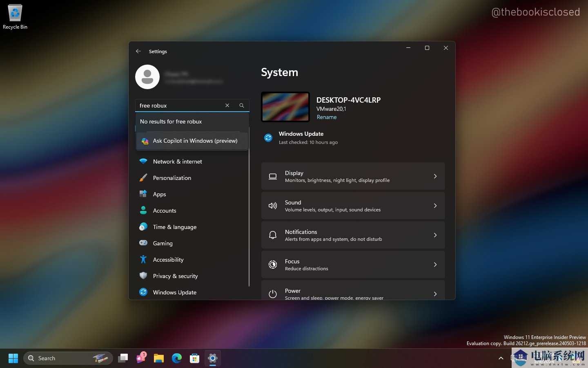The height and width of the screenshot is (368, 588).
Task: Expand the Display chevron arrow
Action: point(435,176)
